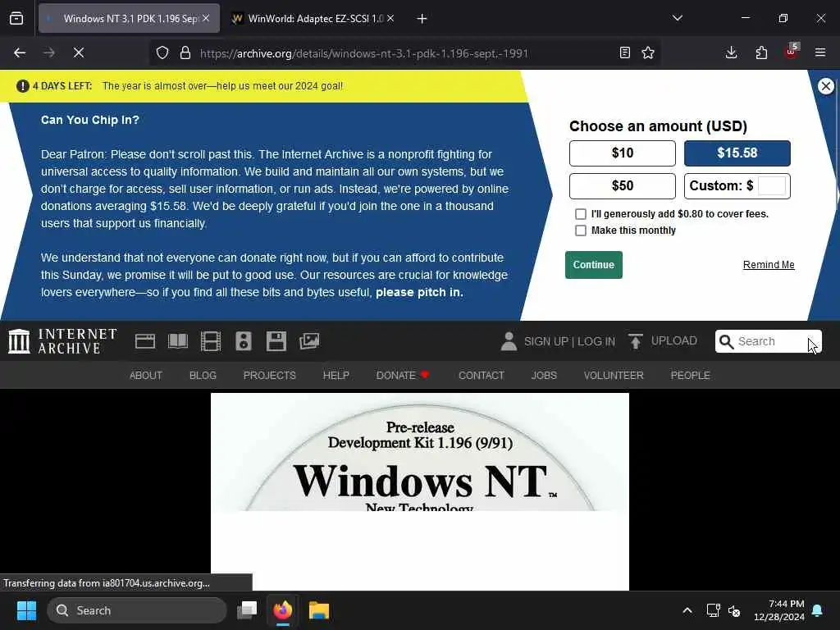The width and height of the screenshot is (840, 630).
Task: Click the user avatar icon
Action: [509, 341]
